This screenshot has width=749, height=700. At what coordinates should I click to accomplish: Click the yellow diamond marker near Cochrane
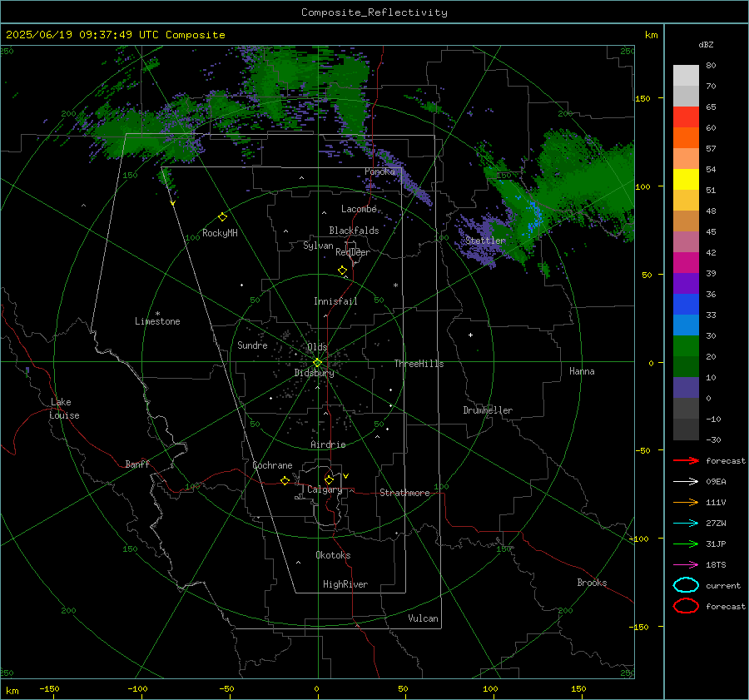point(285,481)
